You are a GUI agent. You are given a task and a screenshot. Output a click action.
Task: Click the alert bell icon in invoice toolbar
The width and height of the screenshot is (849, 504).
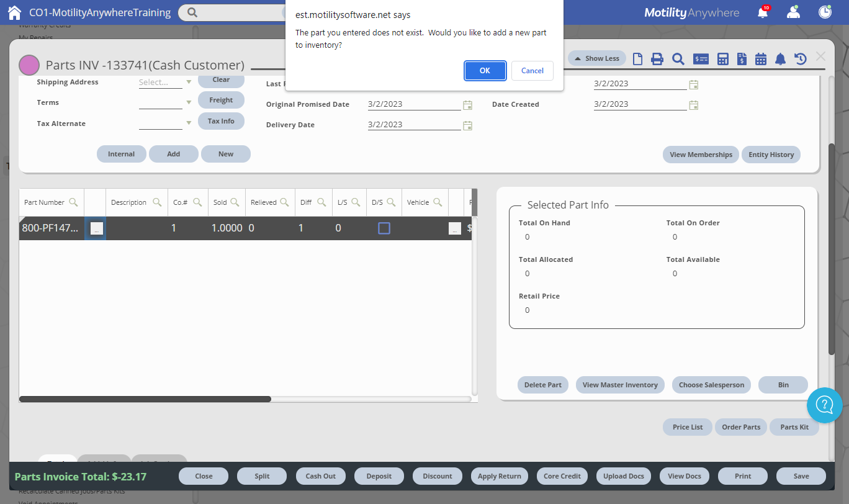click(x=781, y=59)
